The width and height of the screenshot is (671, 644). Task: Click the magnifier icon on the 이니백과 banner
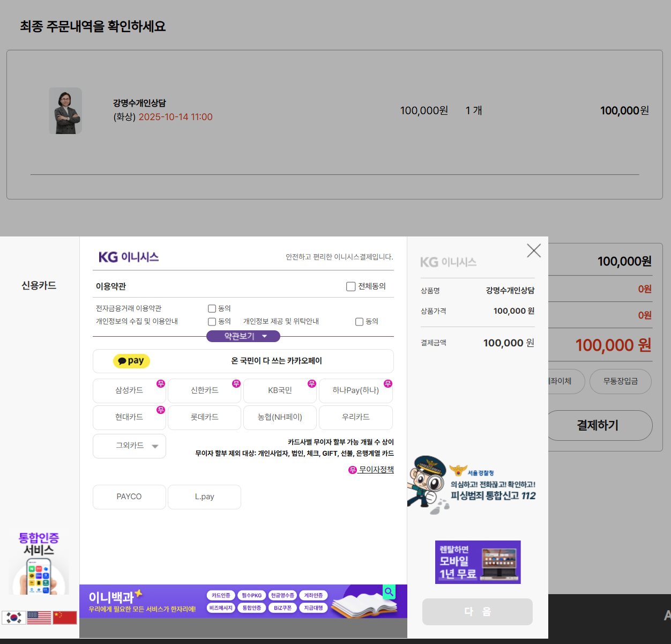point(389,592)
